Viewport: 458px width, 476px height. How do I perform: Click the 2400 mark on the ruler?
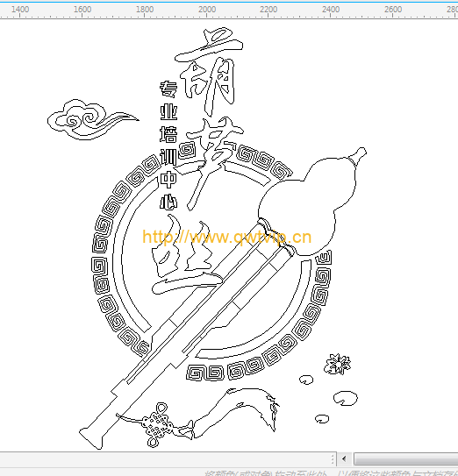click(331, 10)
